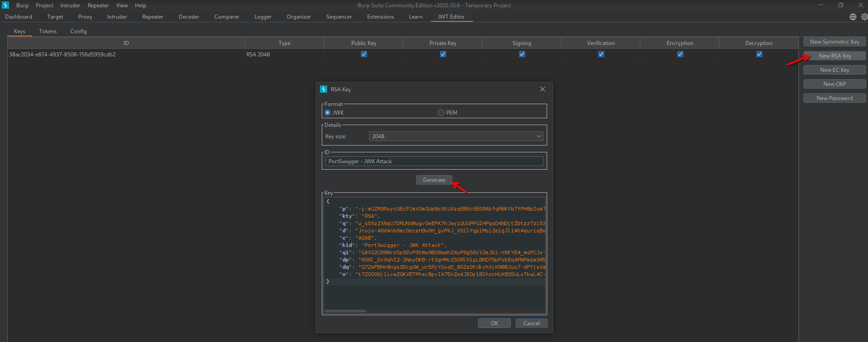
Task: Open the Config tab
Action: 78,31
